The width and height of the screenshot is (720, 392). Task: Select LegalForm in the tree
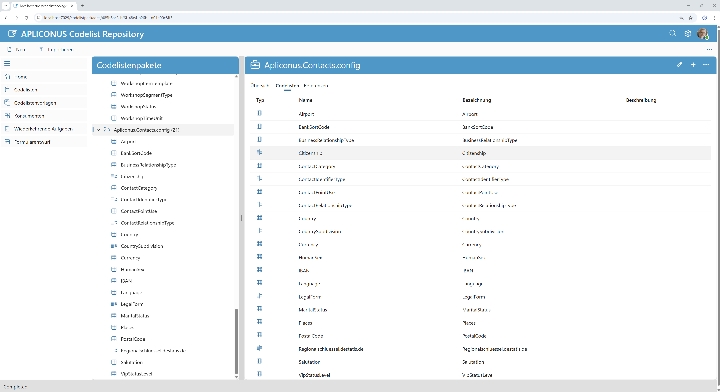click(132, 304)
